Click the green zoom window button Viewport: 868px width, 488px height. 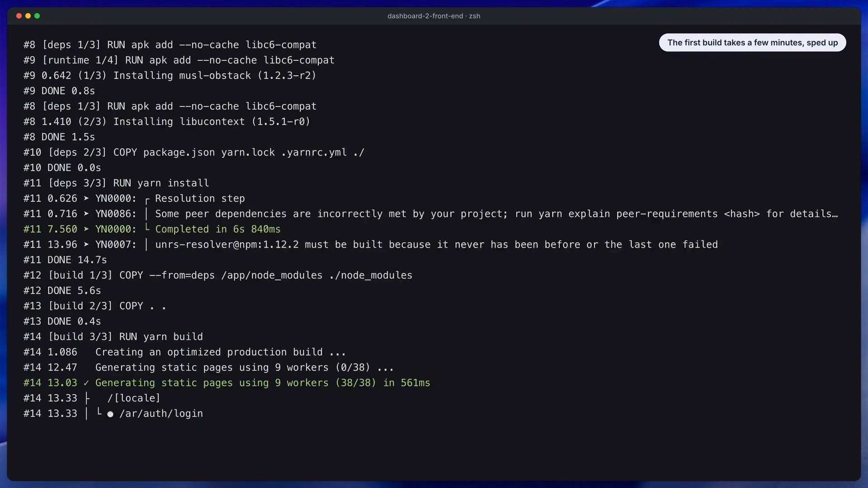click(x=37, y=16)
